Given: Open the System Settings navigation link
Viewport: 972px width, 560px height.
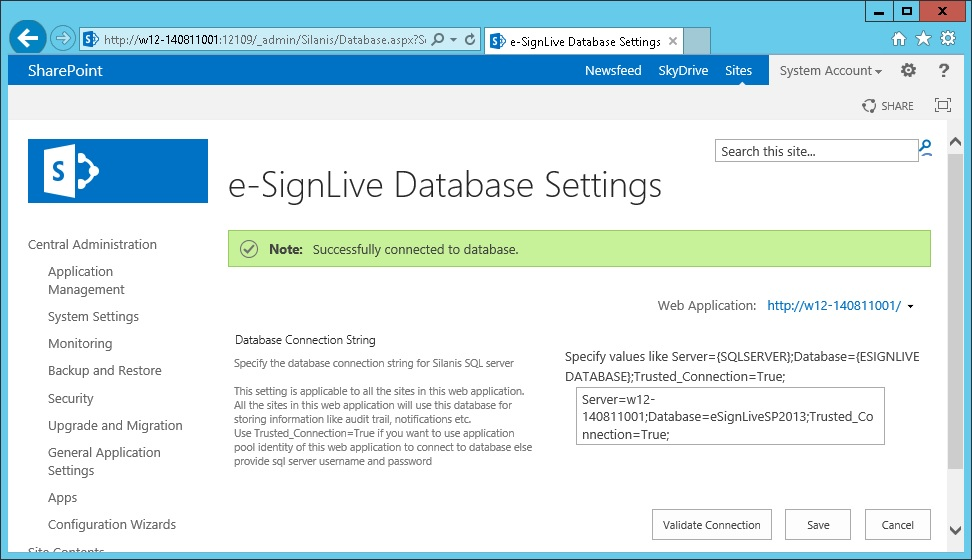Looking at the screenshot, I should tap(93, 317).
